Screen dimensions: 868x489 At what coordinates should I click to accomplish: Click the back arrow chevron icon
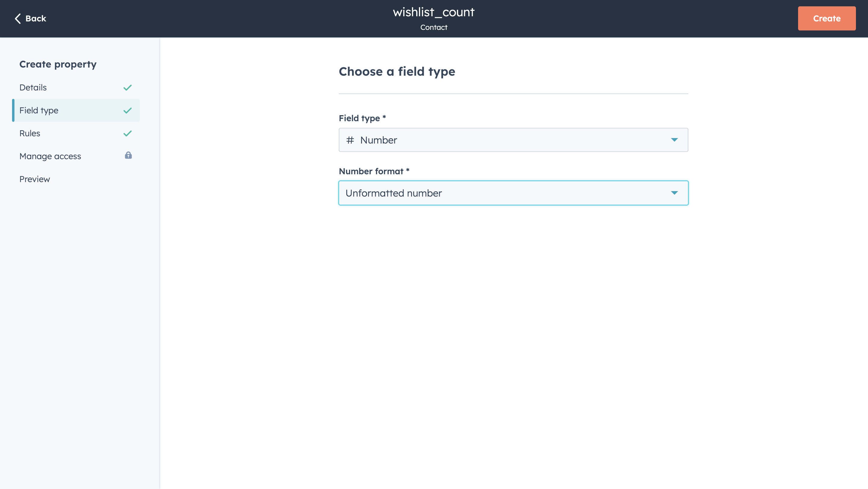[18, 18]
